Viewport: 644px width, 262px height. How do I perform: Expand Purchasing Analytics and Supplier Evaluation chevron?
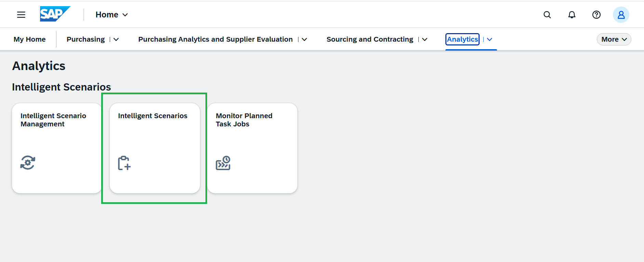[x=304, y=40]
